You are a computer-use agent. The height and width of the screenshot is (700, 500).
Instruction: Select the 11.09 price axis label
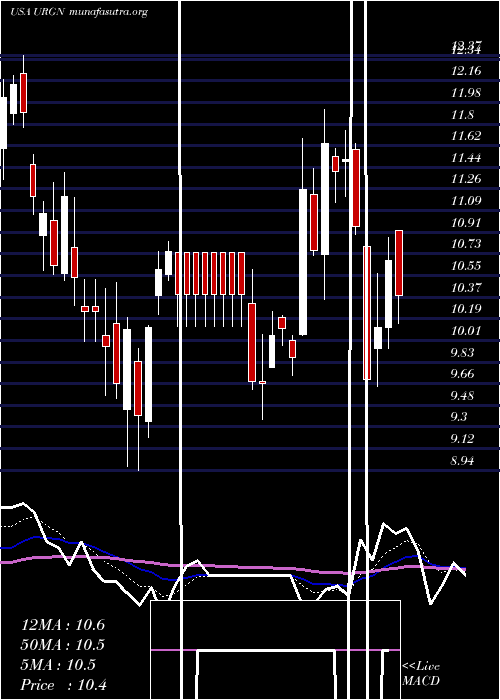click(x=466, y=201)
